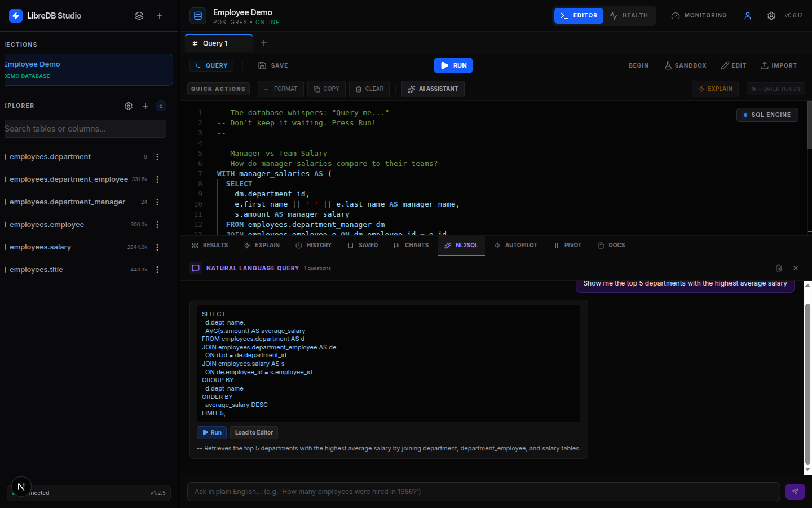
Task: Open the Docs tab
Action: click(x=611, y=246)
